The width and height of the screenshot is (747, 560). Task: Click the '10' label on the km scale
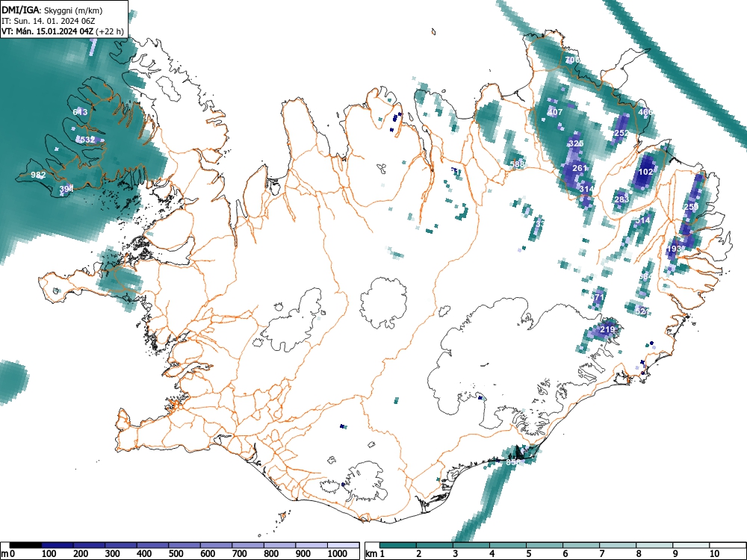714,554
